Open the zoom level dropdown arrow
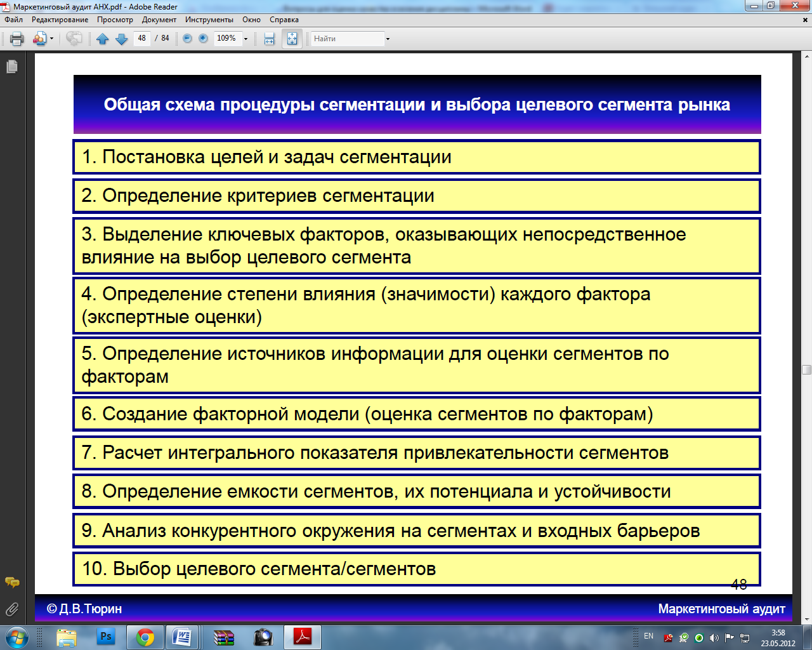 tap(246, 39)
